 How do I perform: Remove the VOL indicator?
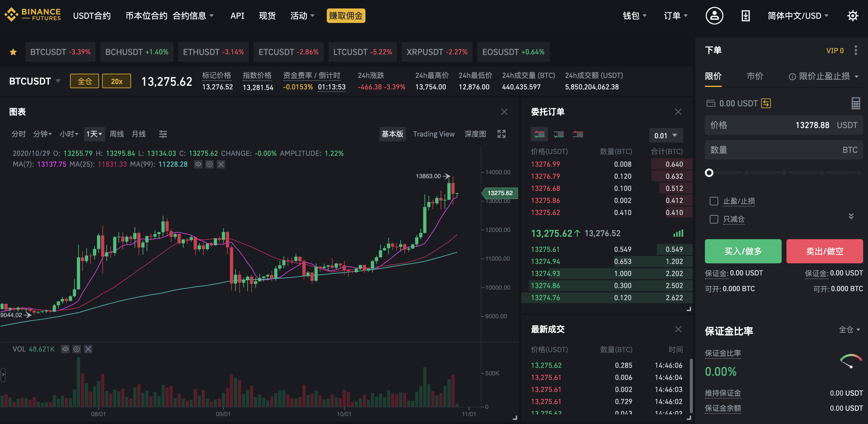(88, 349)
